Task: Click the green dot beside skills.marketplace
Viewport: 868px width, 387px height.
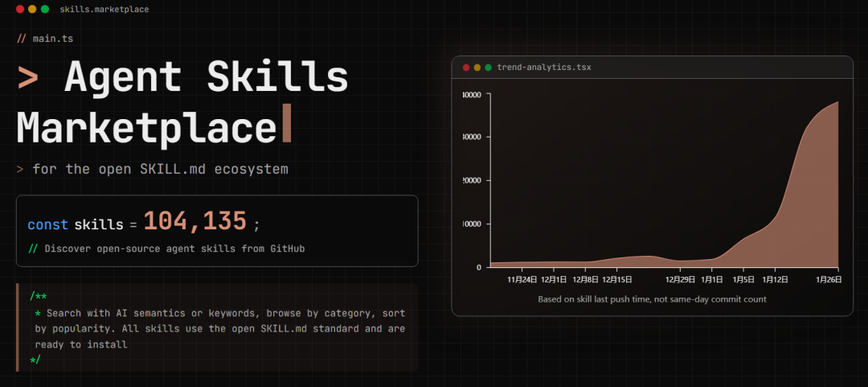Action: [45, 9]
